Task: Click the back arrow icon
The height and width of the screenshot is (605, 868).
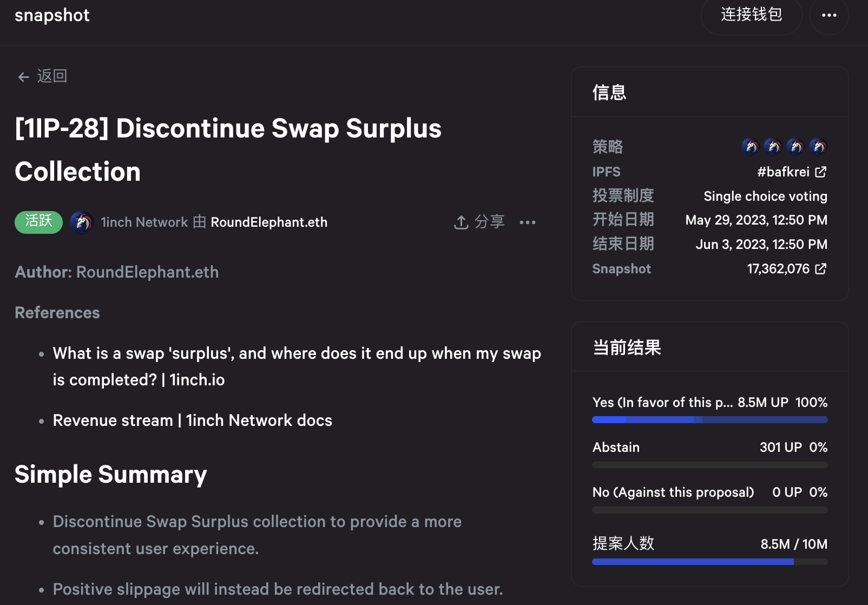Action: coord(23,77)
